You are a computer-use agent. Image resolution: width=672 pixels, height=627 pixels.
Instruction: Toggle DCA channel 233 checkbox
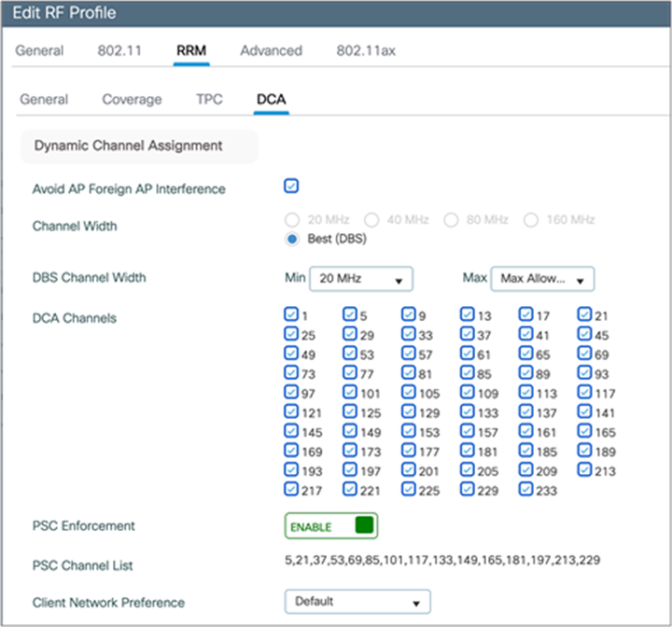pos(526,489)
